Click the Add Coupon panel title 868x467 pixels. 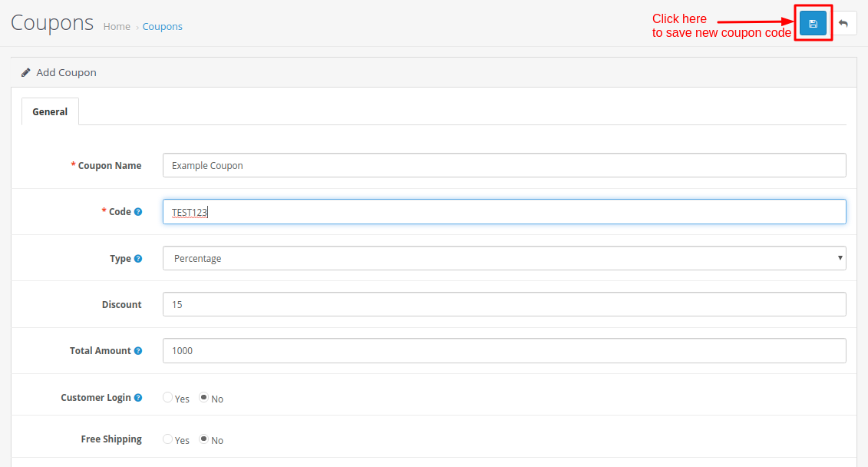[67, 72]
